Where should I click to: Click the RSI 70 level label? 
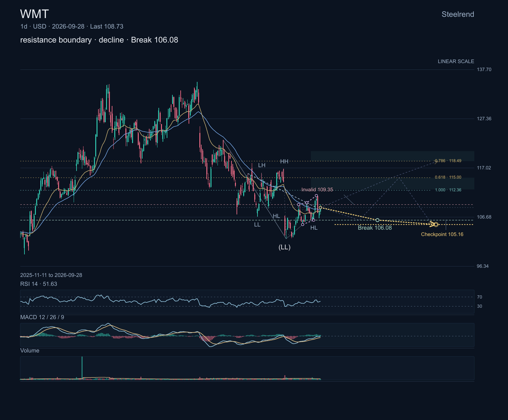pos(480,297)
